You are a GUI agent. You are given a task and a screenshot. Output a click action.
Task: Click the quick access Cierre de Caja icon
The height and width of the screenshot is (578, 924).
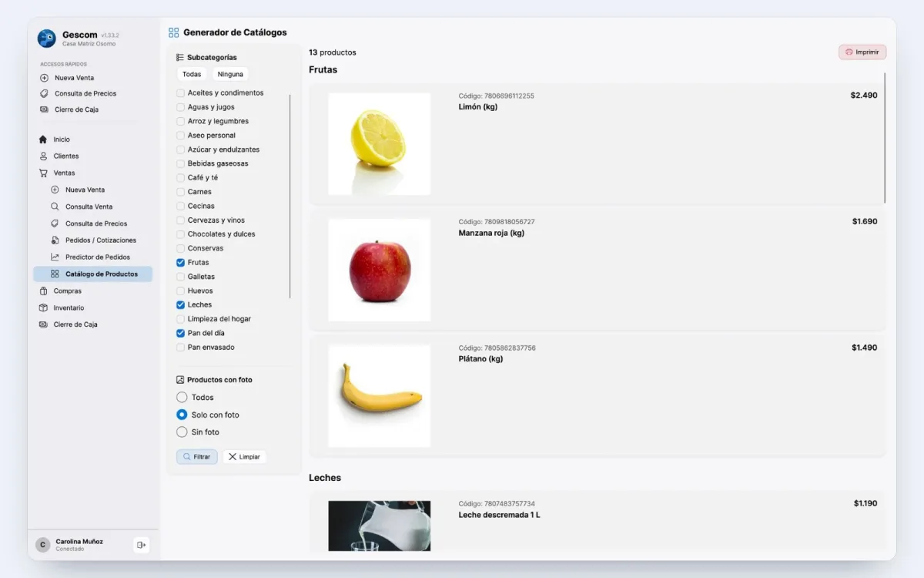[44, 109]
